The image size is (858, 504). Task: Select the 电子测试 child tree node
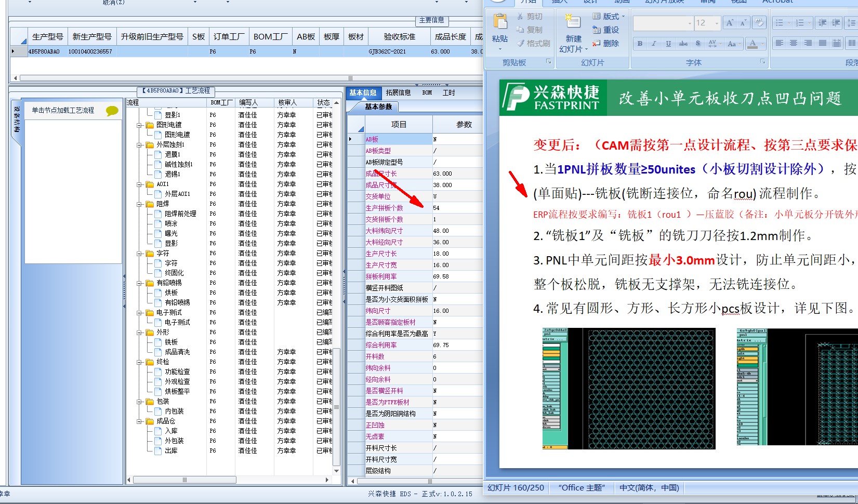tap(177, 323)
